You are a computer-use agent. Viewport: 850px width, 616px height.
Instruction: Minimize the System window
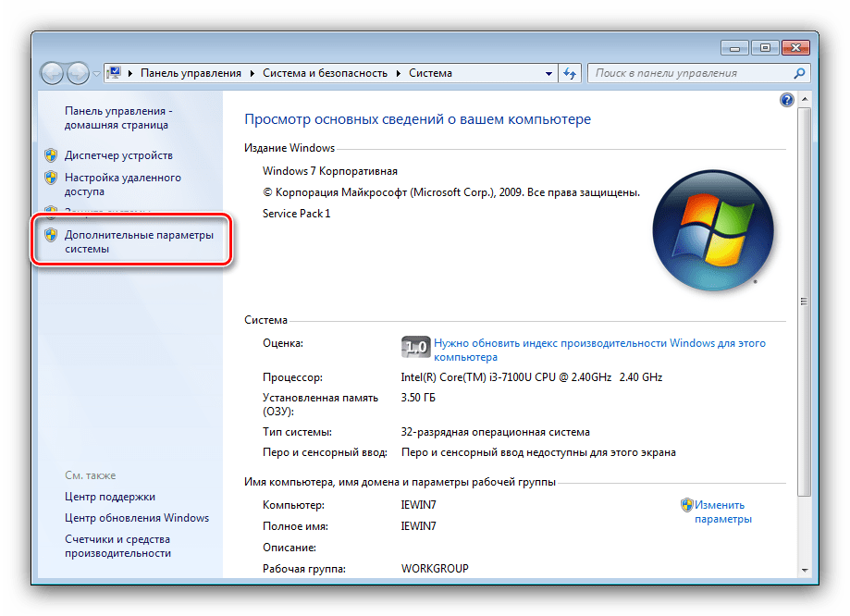pyautogui.click(x=734, y=48)
